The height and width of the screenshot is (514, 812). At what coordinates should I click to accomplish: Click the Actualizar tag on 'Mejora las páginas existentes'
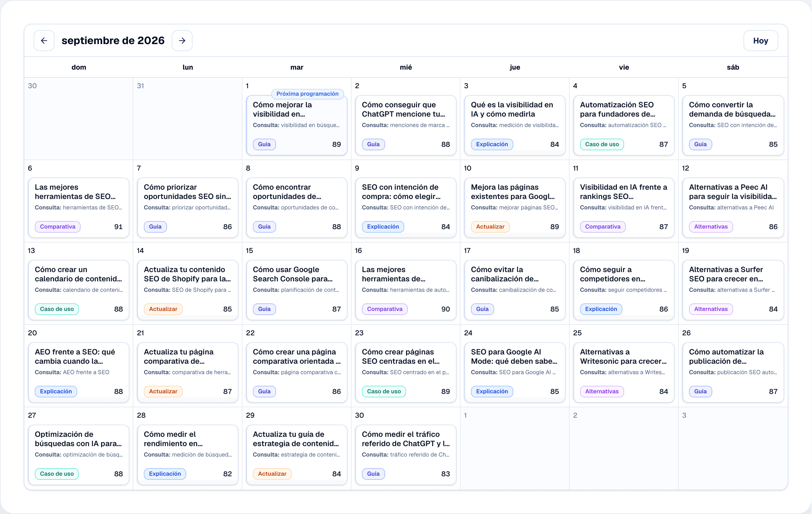[490, 227]
